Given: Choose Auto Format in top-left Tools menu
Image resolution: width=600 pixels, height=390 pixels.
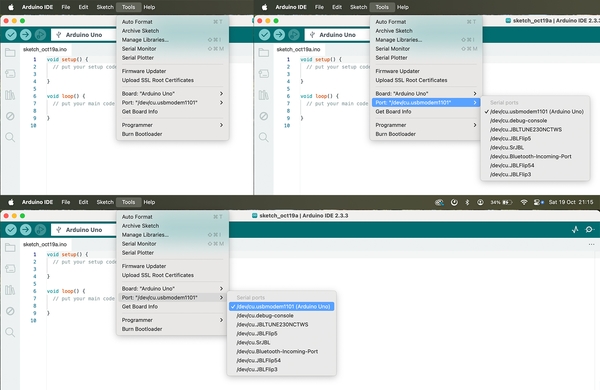Looking at the screenshot, I should pyautogui.click(x=173, y=22).
